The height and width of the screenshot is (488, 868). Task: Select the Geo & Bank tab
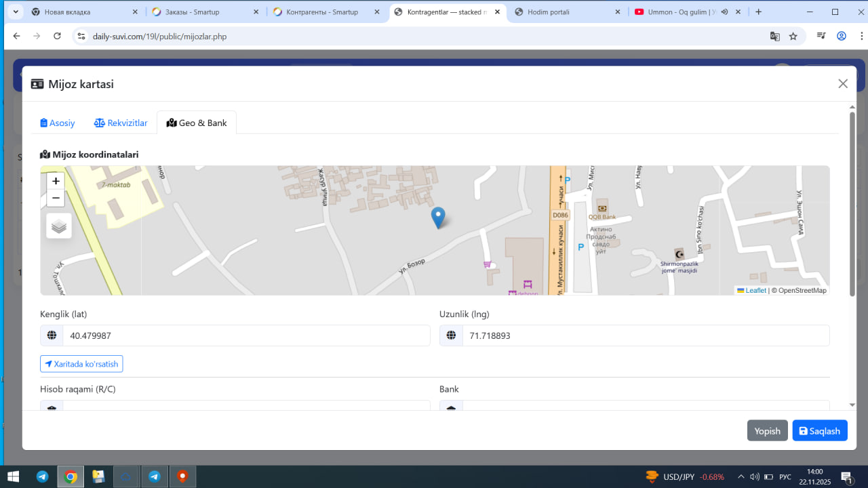pos(197,123)
